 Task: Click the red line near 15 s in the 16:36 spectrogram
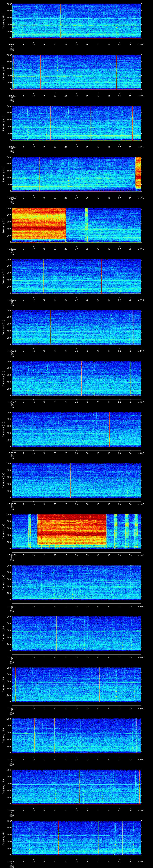43,276
